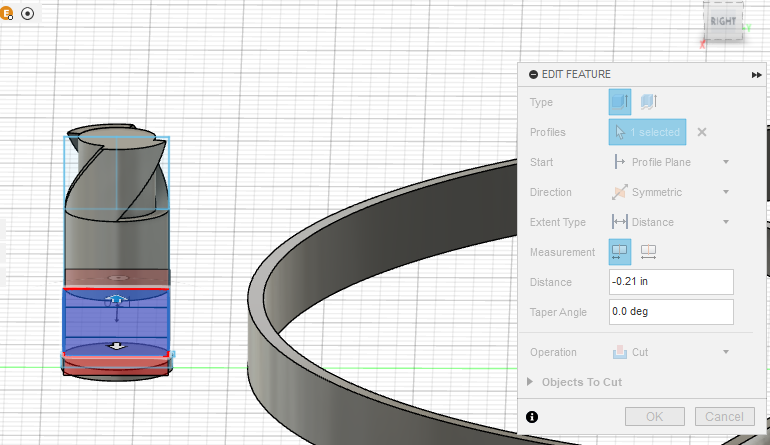This screenshot has width=770, height=445.
Task: Click the record dot icon at top-left
Action: tap(28, 14)
